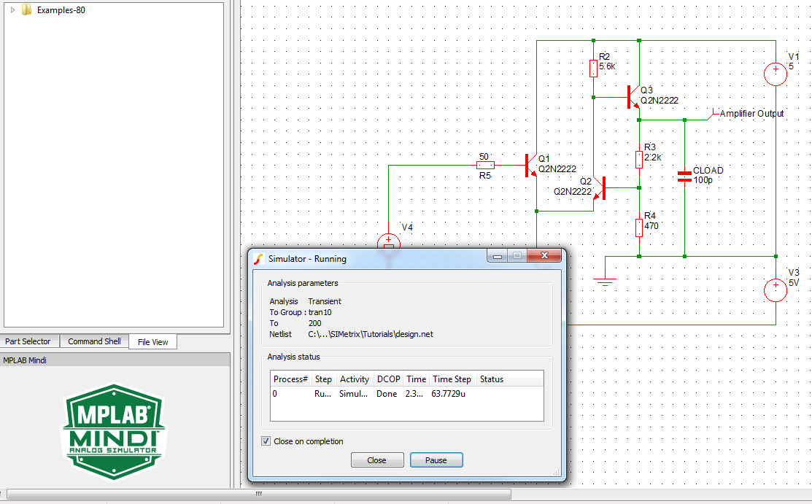Select the R5 50 ohm resistor
Viewport: 812px width, 504px height.
coord(484,166)
